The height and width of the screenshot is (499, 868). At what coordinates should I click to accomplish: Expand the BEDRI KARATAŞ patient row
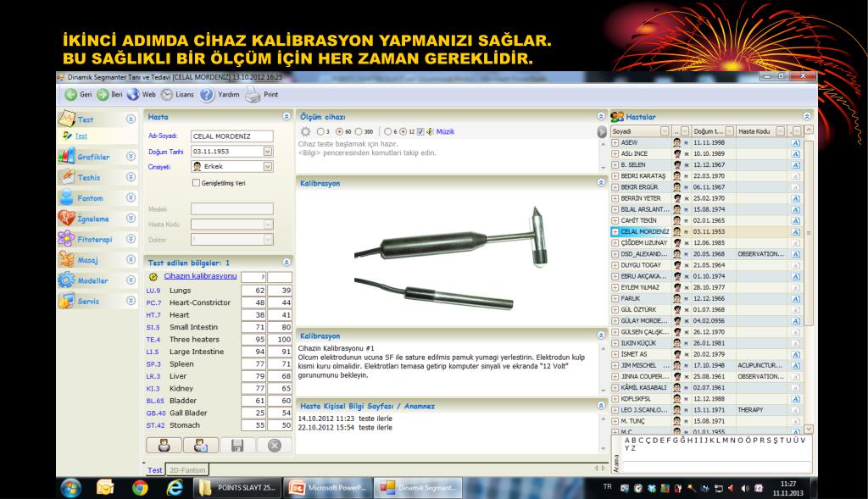[615, 176]
